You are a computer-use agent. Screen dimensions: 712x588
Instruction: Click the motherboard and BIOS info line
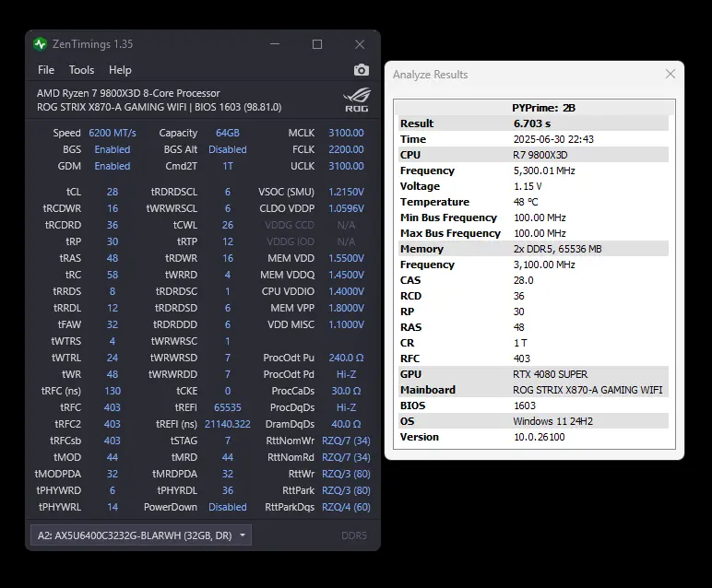[159, 107]
